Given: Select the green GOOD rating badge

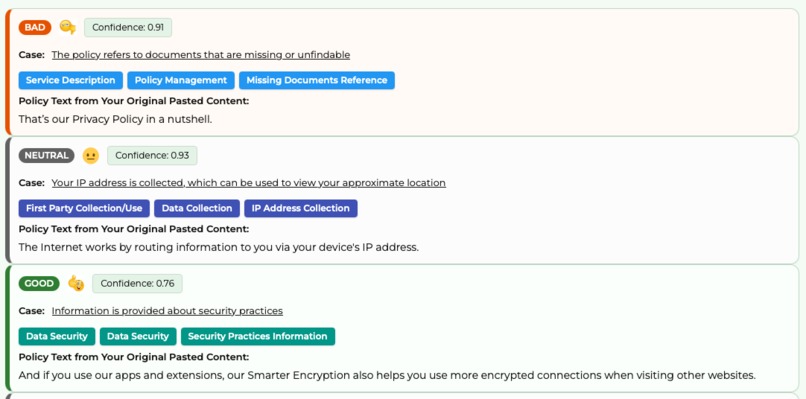Looking at the screenshot, I should click(39, 283).
